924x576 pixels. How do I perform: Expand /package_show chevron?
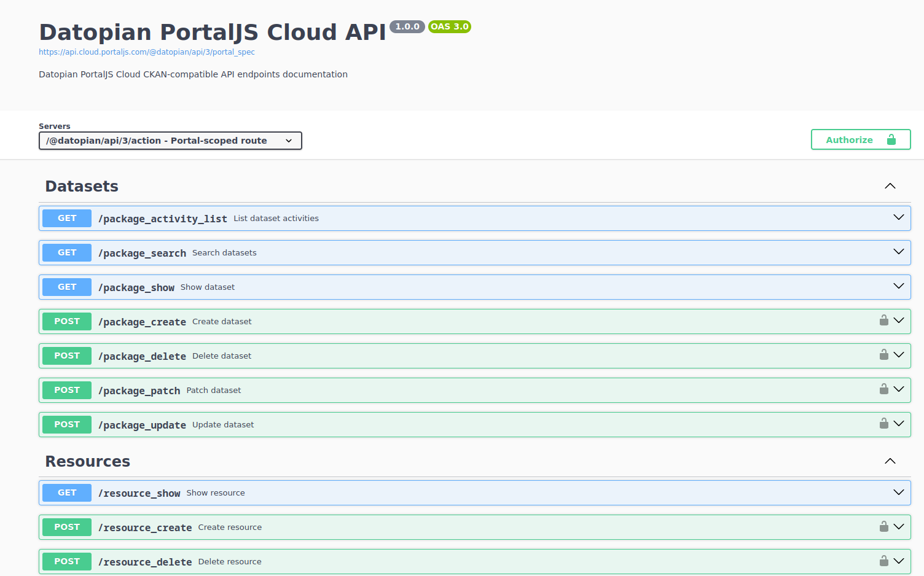(898, 287)
